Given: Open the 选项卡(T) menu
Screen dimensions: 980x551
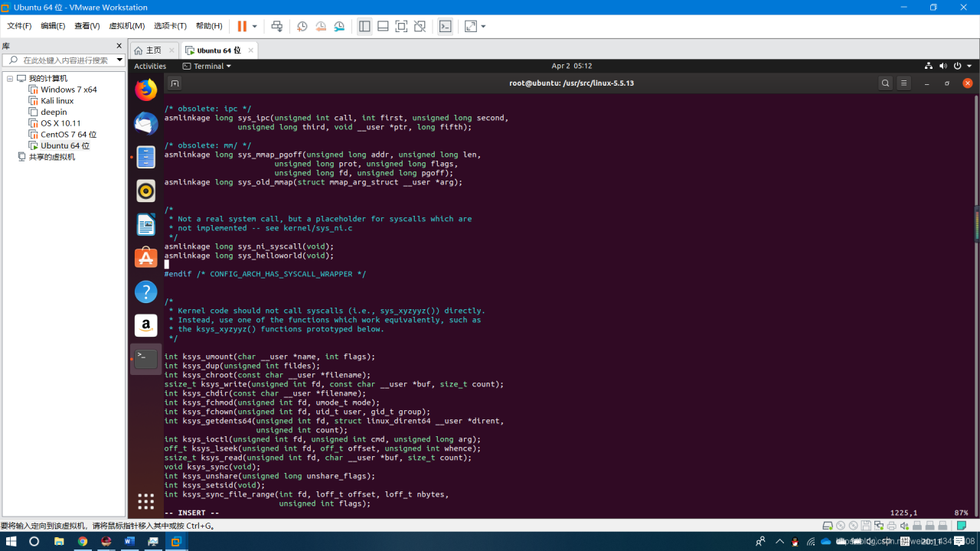Looking at the screenshot, I should point(170,26).
